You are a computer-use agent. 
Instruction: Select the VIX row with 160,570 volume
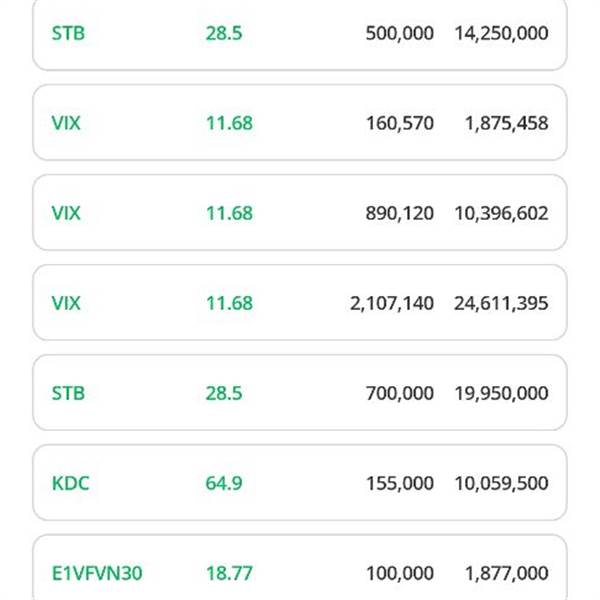[x=300, y=122]
